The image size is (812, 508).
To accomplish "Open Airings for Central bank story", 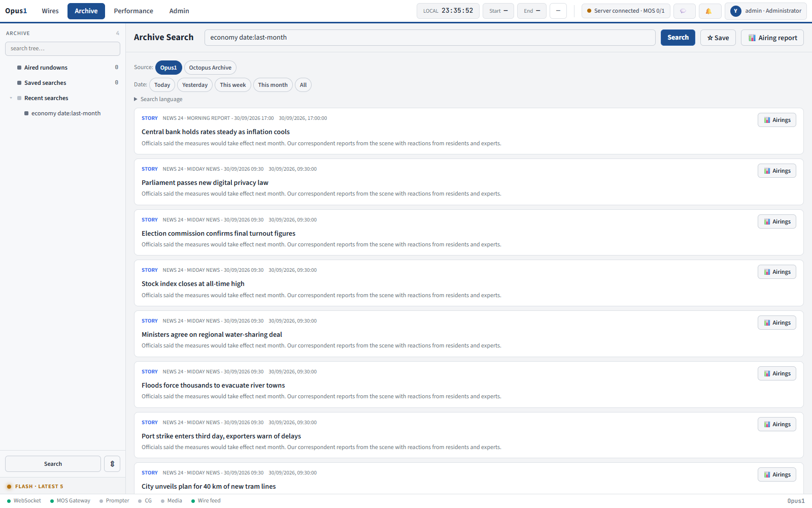I will 776,120.
